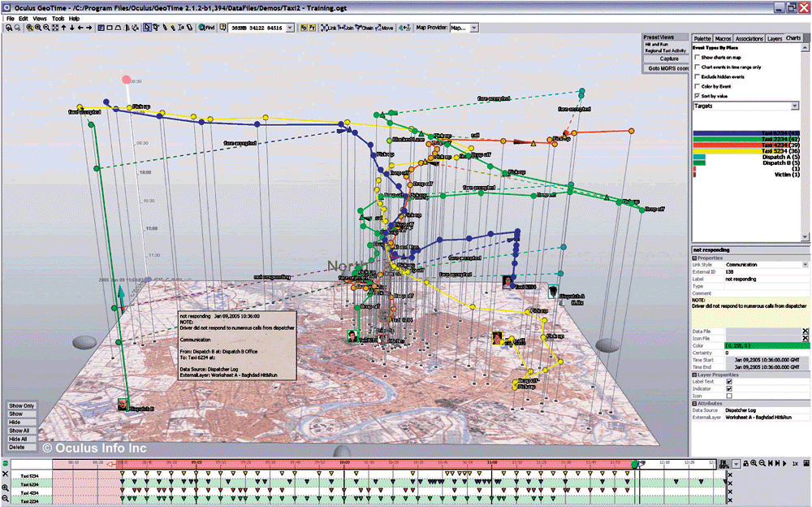Open the Map Provider dropdown
Image resolution: width=812 pixels, height=507 pixels.
474,28
